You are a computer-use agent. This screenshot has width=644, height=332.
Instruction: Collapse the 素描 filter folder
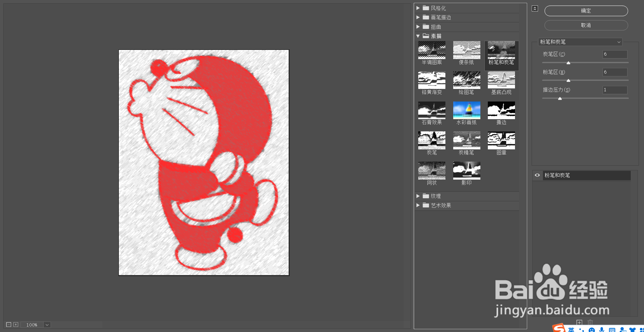click(418, 36)
